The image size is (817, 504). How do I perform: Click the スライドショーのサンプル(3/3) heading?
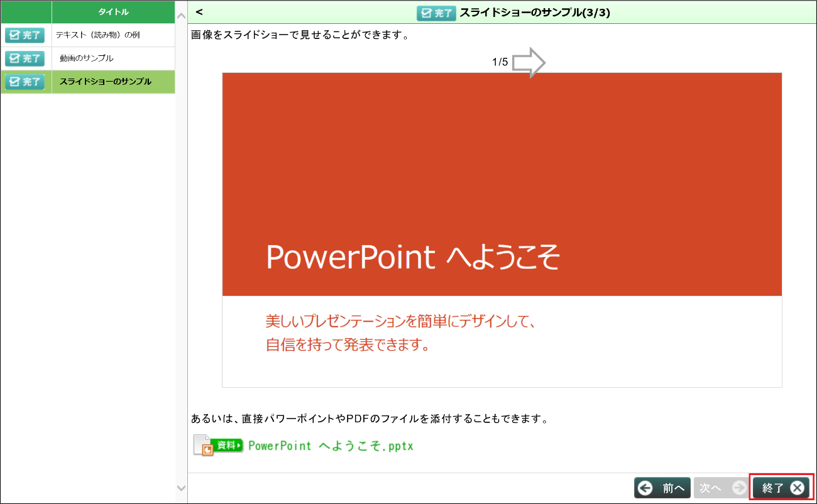pos(535,13)
